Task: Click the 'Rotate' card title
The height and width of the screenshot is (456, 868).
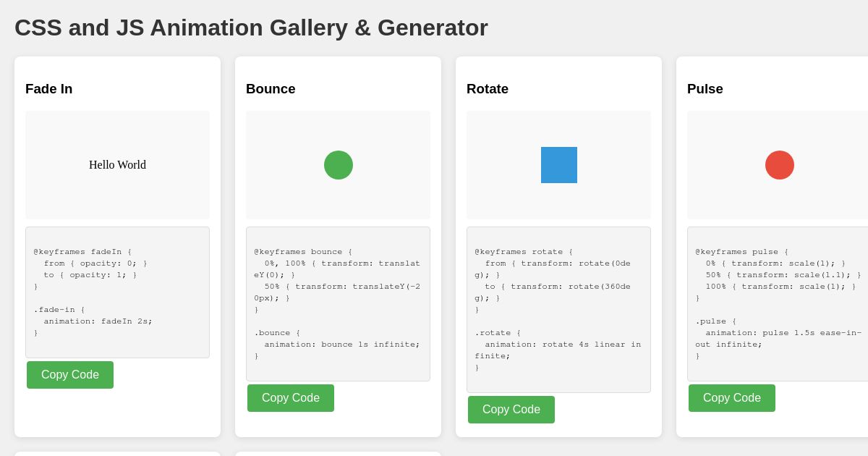Action: (x=487, y=89)
